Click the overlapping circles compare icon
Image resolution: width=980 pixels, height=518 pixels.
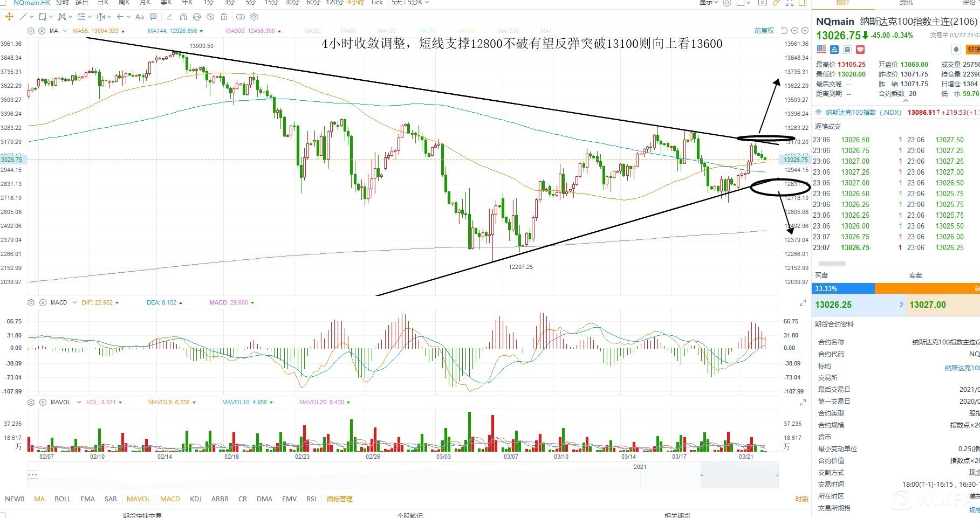pyautogui.click(x=241, y=17)
